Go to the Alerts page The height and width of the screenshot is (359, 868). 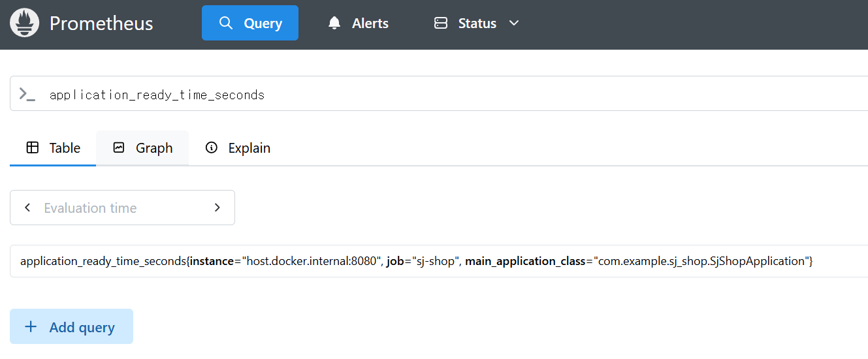click(x=358, y=23)
